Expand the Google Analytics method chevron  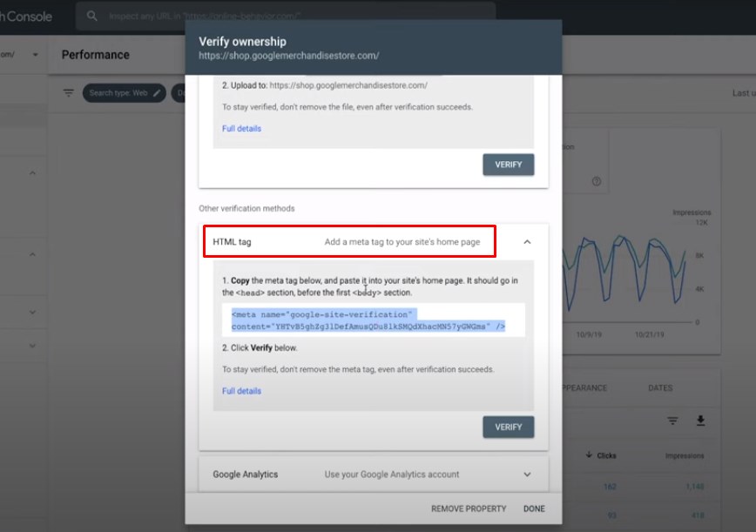[x=527, y=475]
